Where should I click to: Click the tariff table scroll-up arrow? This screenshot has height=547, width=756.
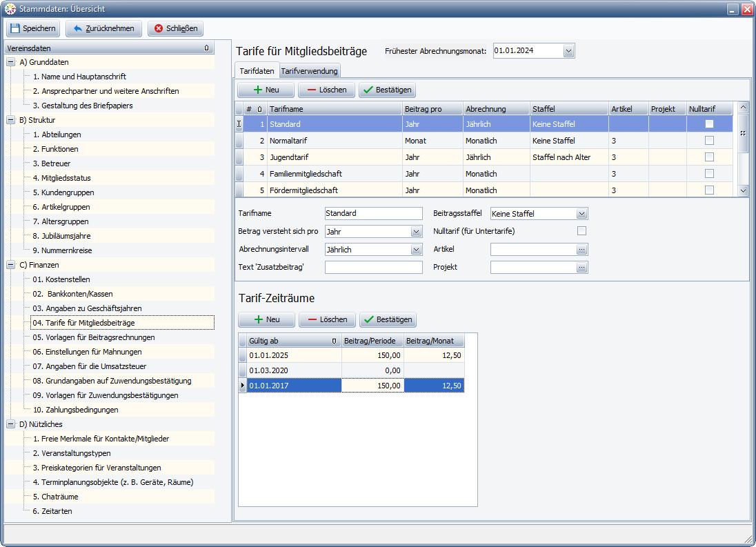[743, 108]
